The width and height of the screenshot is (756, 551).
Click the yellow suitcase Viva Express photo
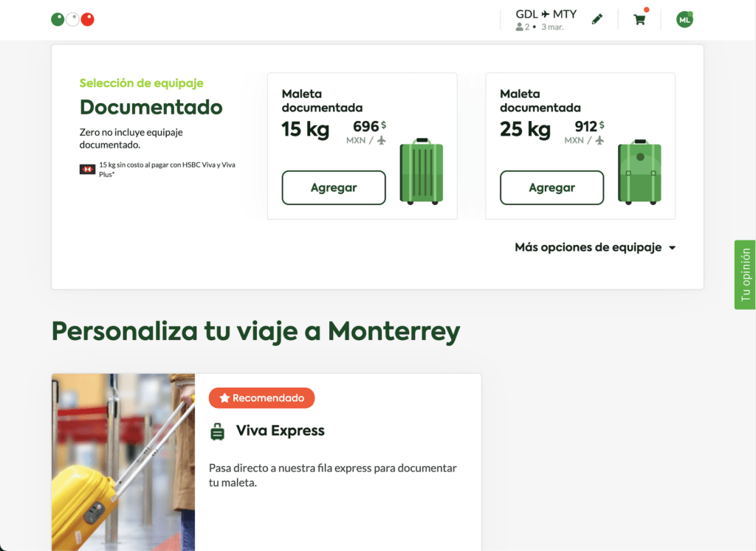coord(123,462)
